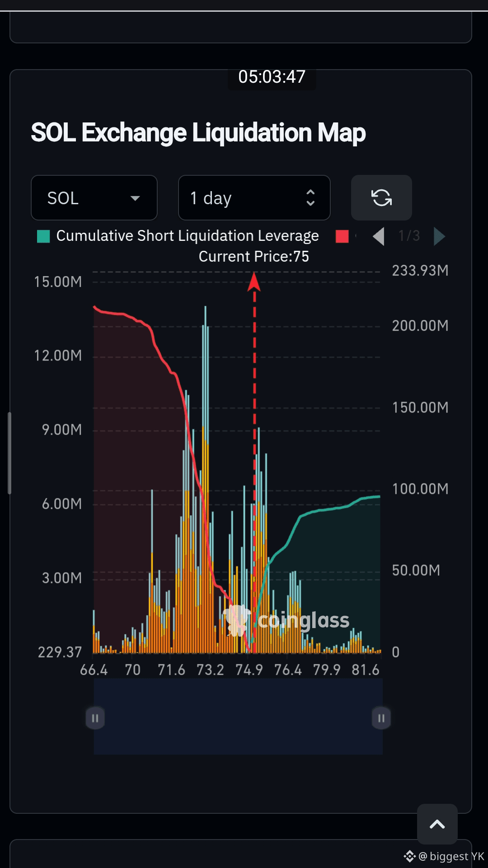Click the 79.9 price axis label

click(x=327, y=670)
